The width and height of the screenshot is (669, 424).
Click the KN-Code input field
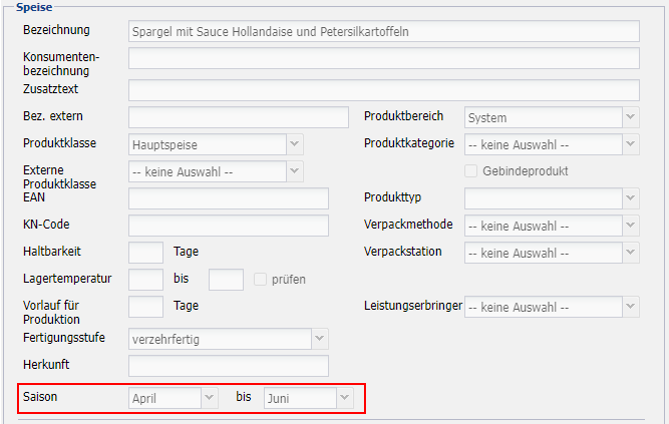pyautogui.click(x=228, y=225)
